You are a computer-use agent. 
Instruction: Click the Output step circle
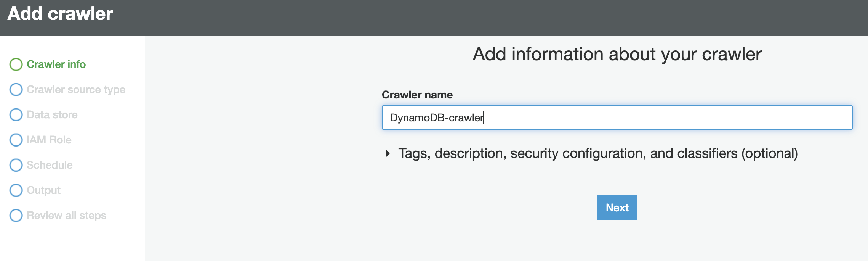(16, 190)
